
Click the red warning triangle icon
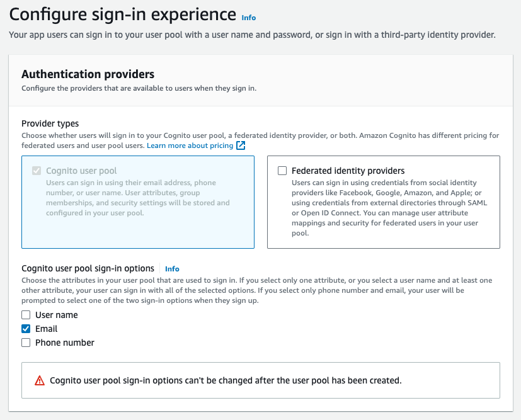(40, 380)
